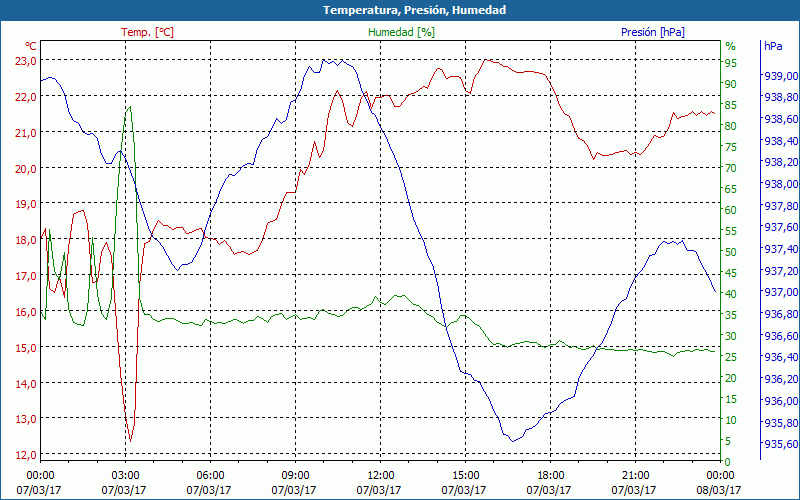Click the 35 humidity axis value
800x500 pixels.
coord(731,315)
